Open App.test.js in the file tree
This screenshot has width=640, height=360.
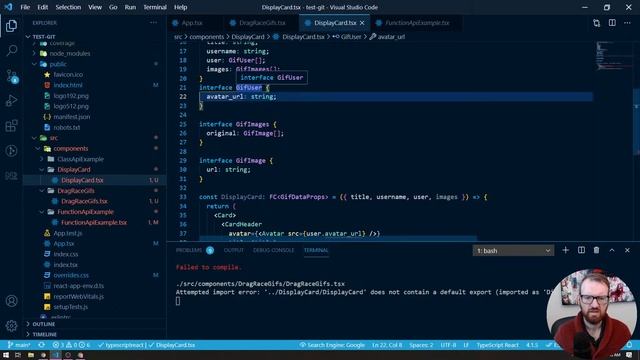[67, 233]
